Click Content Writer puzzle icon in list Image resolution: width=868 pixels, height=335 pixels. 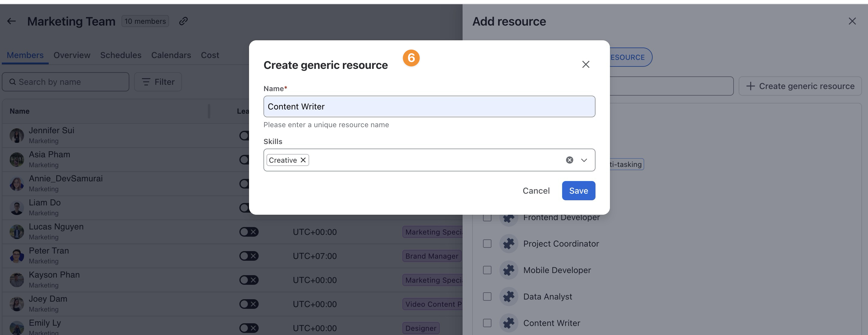509,323
